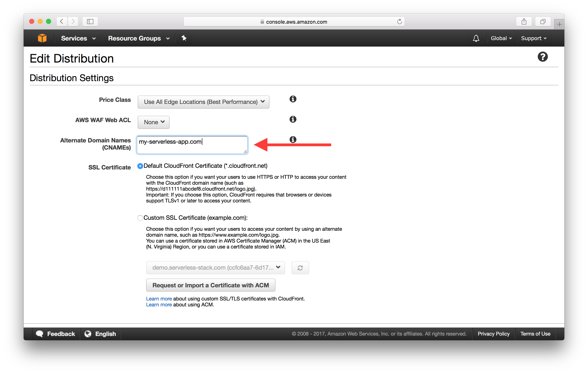Image resolution: width=588 pixels, height=374 pixels.
Task: Enable Custom SSL Certificate option
Action: (140, 217)
